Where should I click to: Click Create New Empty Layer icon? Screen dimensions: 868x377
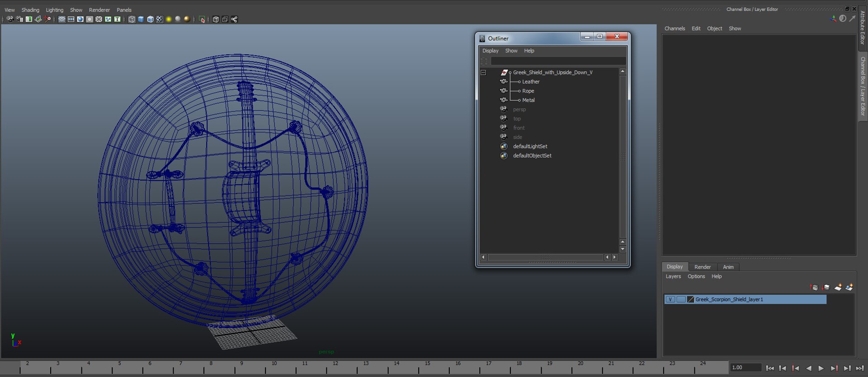point(838,287)
